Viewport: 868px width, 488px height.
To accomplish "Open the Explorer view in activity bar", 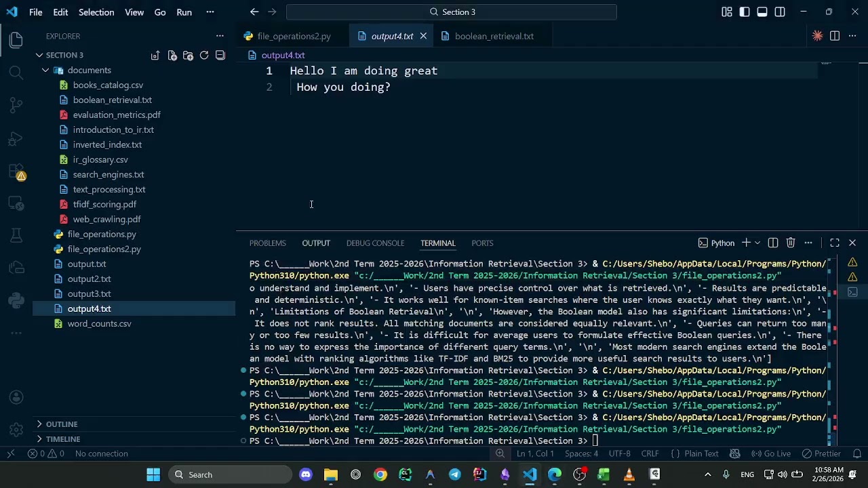I will pos(16,39).
